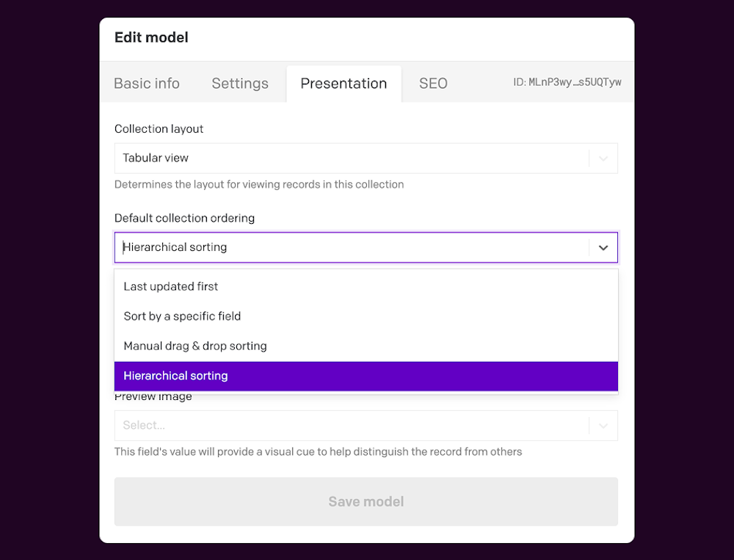Screen dimensions: 734x560
Task: Switch to the Basic info tab
Action: pos(147,84)
